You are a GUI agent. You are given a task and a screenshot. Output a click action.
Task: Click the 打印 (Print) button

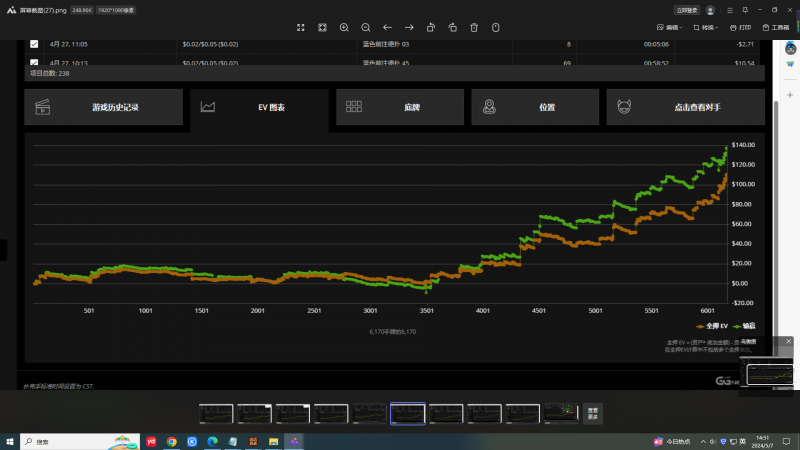click(x=741, y=27)
